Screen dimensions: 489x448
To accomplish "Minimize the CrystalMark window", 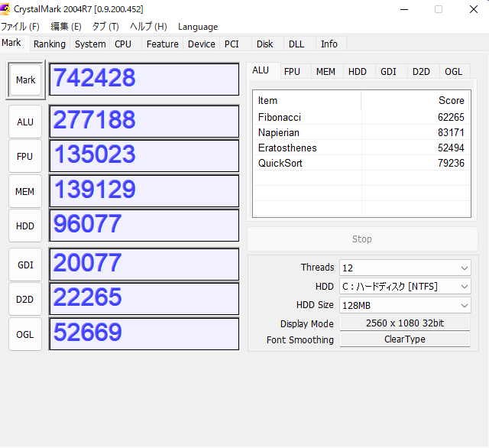I will 404,9.
